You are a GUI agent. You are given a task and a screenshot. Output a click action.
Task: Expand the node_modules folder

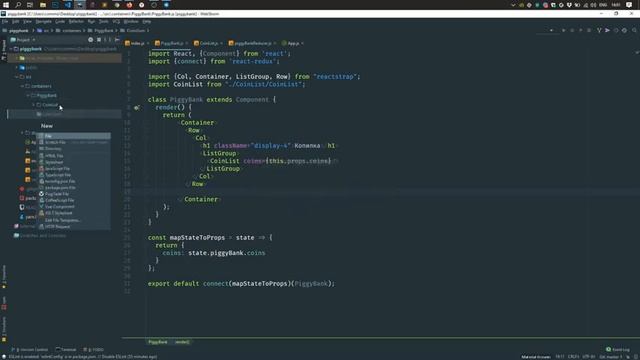[17, 58]
